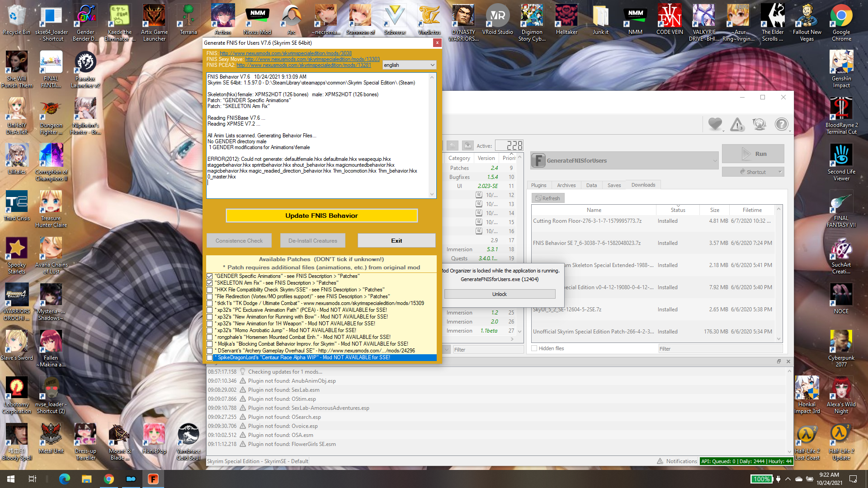Switch to the Archives tab
Screen dimensions: 868x488
pos(566,185)
